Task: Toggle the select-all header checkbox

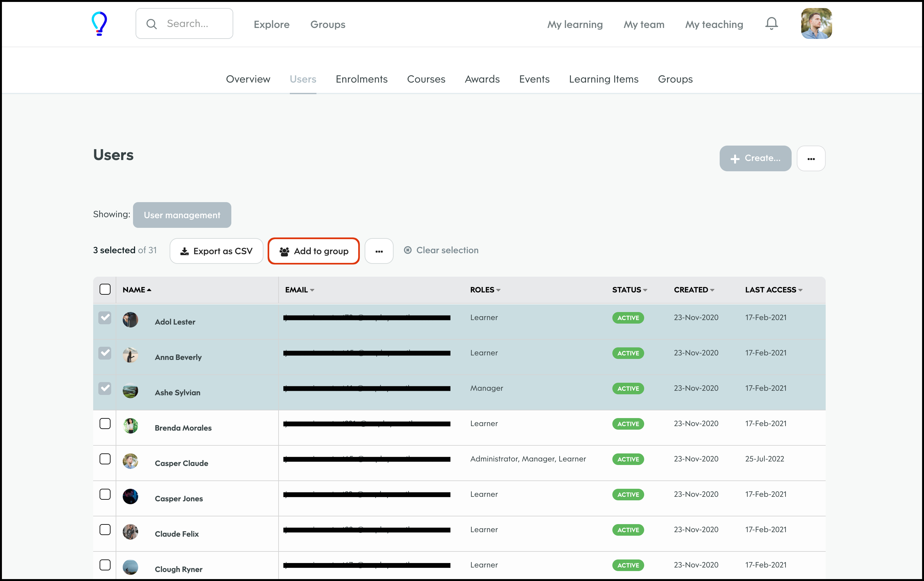Action: [105, 289]
